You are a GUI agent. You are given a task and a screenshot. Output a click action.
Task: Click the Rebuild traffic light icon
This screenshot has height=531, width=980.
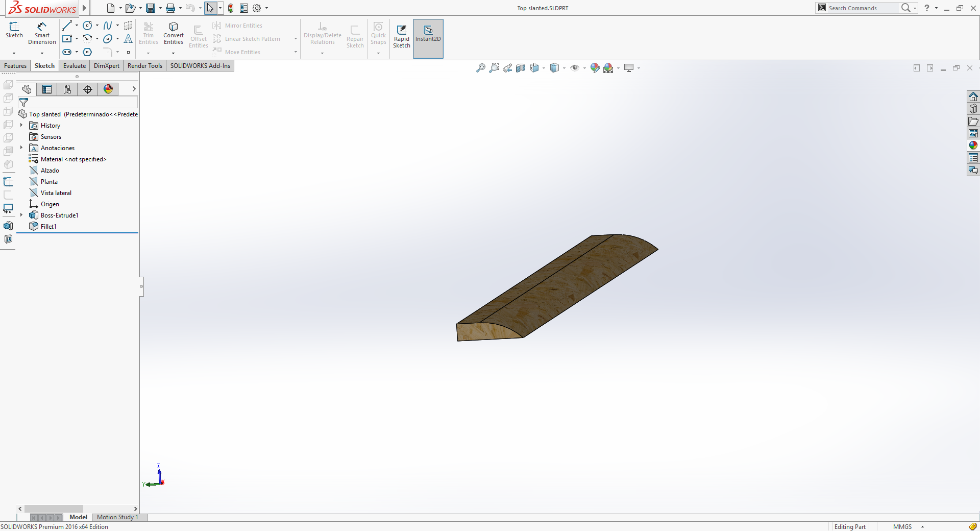[231, 8]
